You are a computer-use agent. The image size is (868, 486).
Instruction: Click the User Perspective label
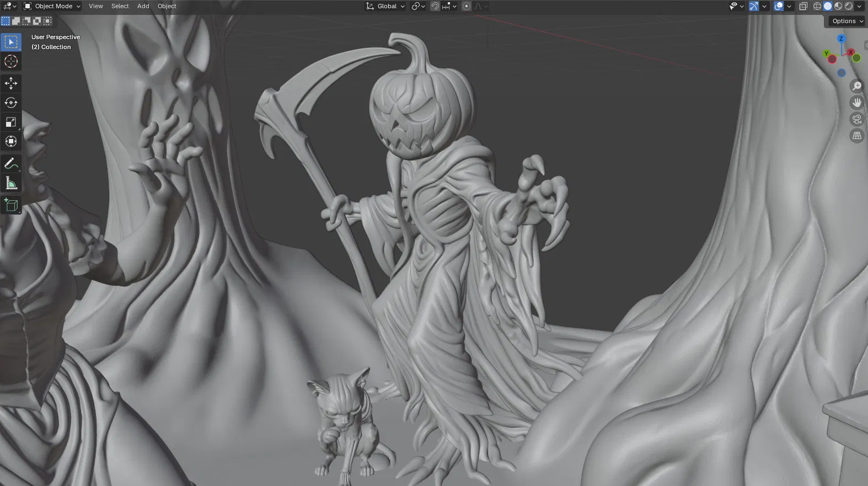[56, 37]
